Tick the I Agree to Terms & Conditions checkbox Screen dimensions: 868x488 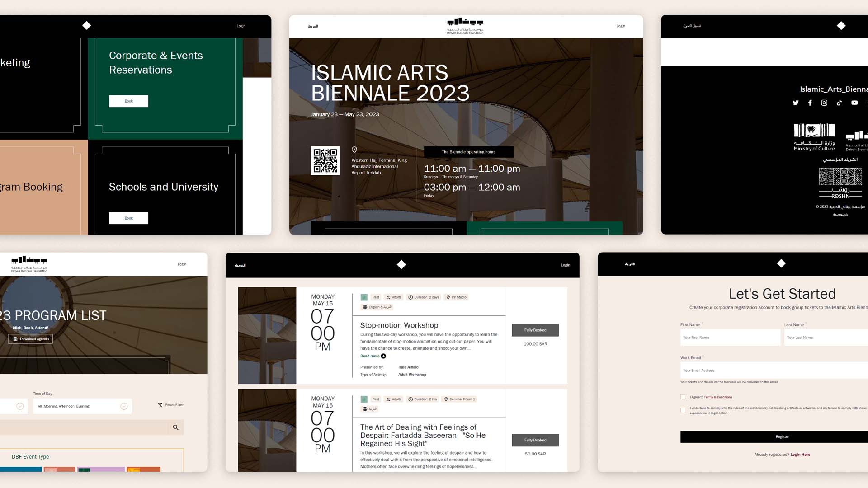pyautogui.click(x=683, y=397)
